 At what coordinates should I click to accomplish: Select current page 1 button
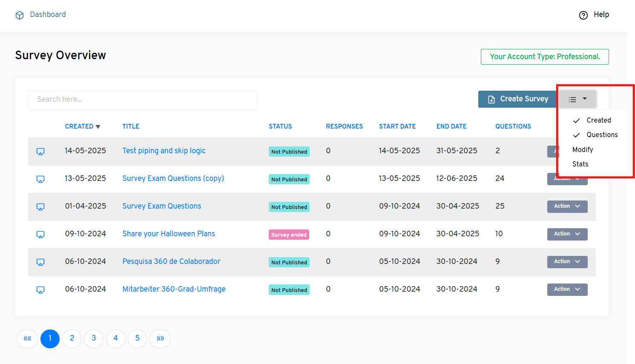coord(50,339)
